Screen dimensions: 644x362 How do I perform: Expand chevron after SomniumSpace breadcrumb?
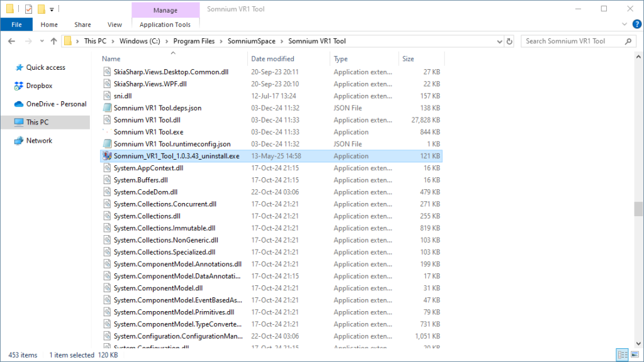point(282,41)
